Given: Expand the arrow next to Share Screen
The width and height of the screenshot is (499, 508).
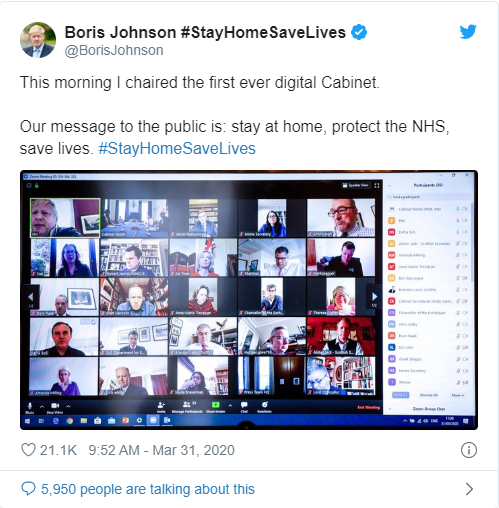Looking at the screenshot, I should point(230,405).
